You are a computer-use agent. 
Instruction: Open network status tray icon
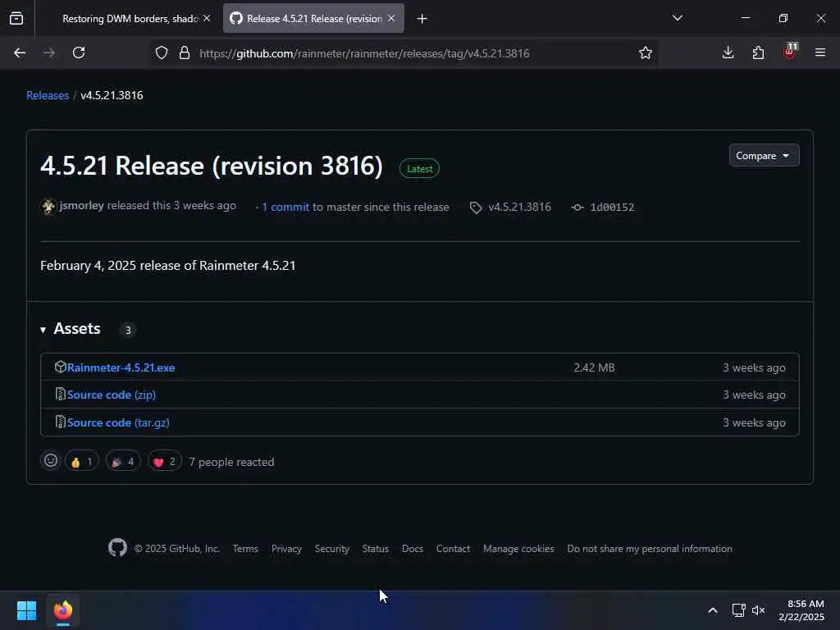(739, 610)
